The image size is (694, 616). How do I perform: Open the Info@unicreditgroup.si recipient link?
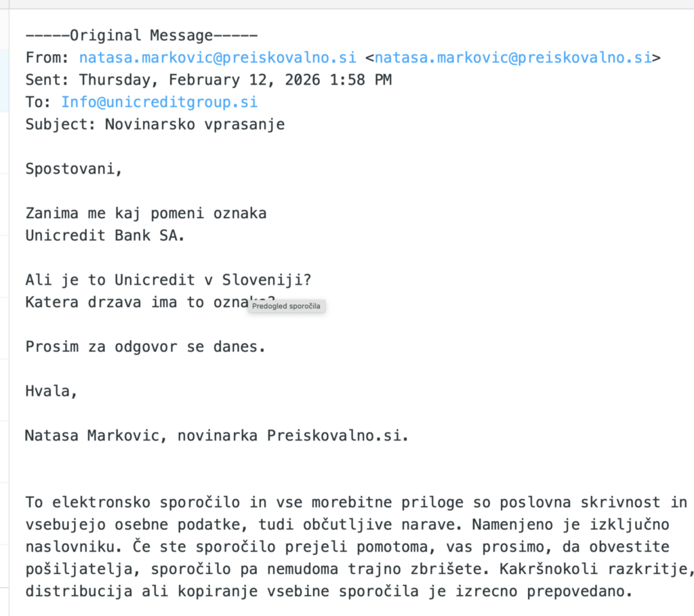[x=159, y=102]
